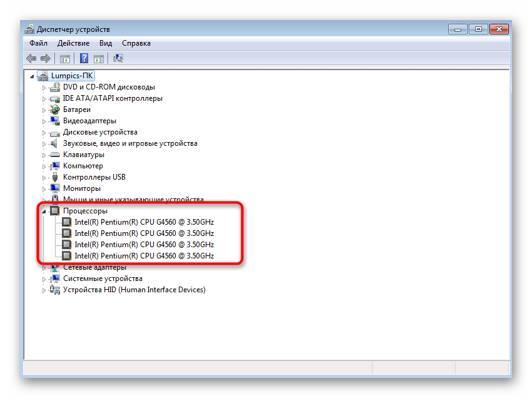Click the scan for hardware changes icon
This screenshot has width=532, height=398.
coord(118,59)
